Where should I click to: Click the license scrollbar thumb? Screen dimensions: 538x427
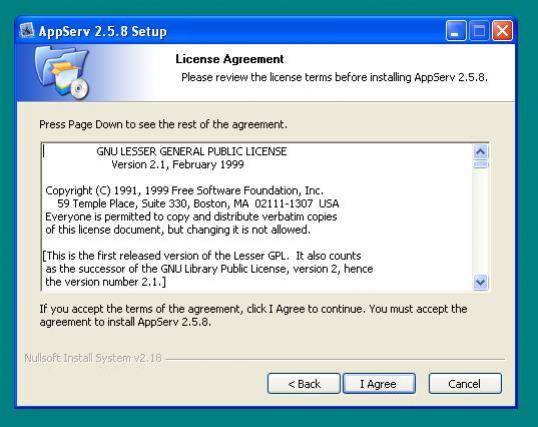(480, 164)
